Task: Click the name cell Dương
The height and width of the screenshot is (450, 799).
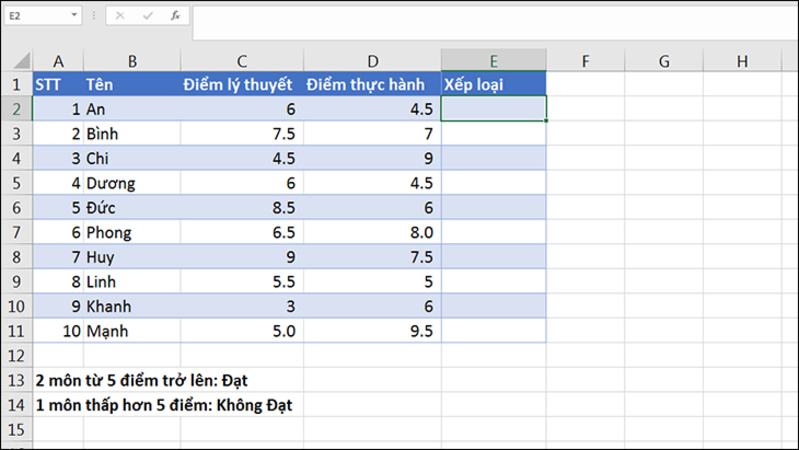Action: (x=132, y=182)
